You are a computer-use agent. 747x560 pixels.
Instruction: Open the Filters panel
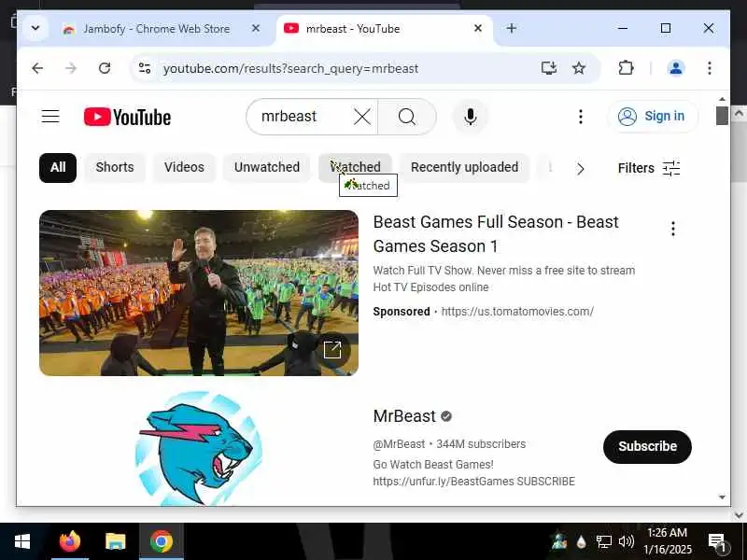[649, 168]
